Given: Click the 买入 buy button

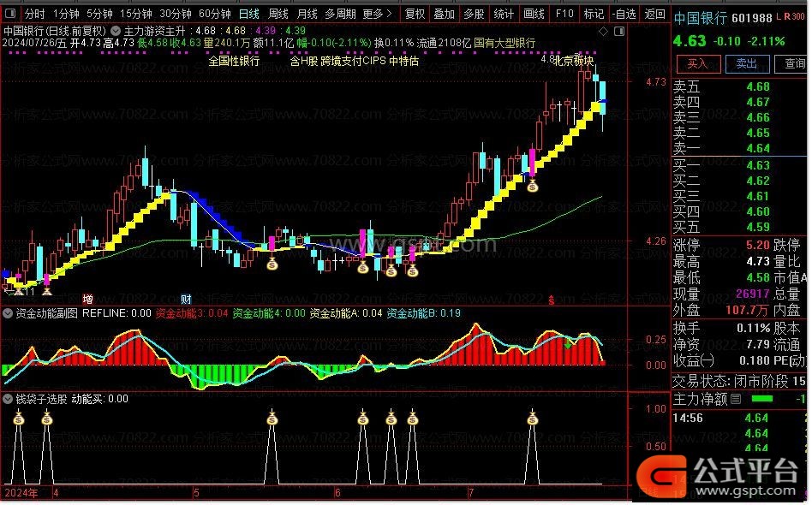Looking at the screenshot, I should click(698, 64).
